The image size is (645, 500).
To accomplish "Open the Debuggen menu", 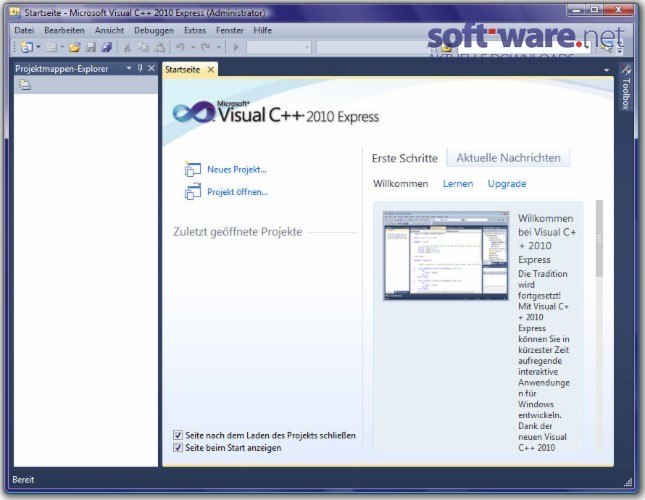I will (154, 31).
